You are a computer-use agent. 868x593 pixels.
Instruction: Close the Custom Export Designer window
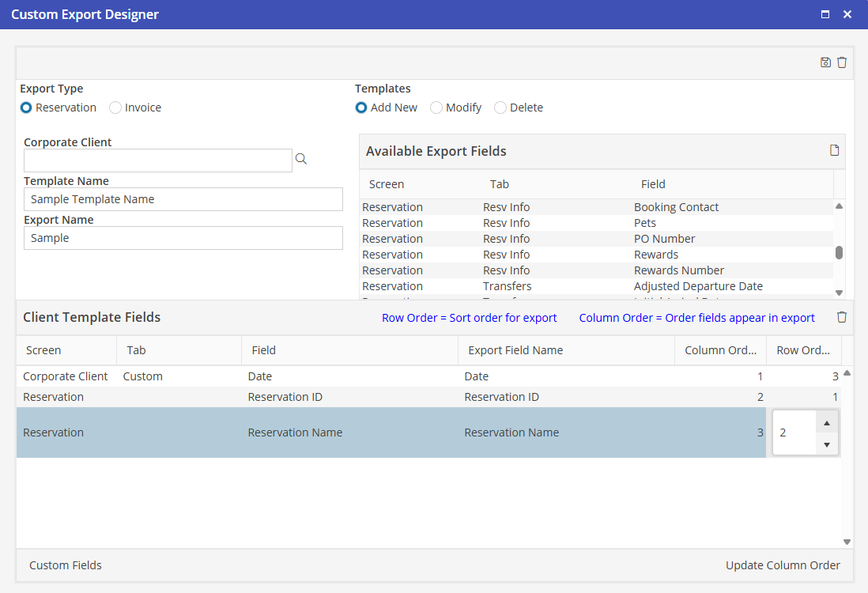point(847,14)
